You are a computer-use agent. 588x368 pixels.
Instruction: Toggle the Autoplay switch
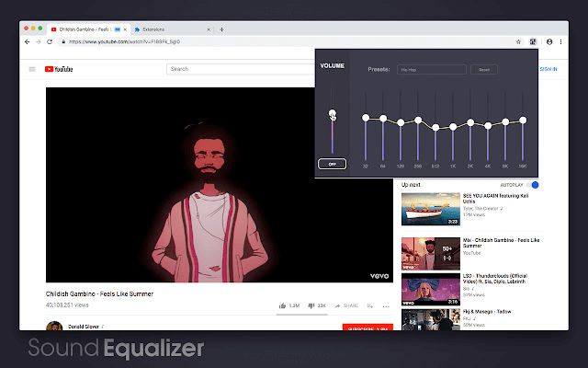point(533,185)
